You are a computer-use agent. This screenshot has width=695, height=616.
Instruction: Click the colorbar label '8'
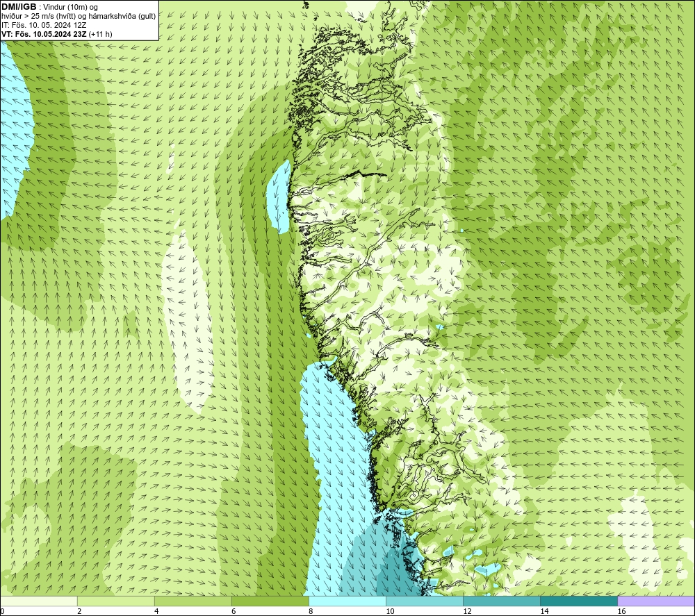[311, 612]
